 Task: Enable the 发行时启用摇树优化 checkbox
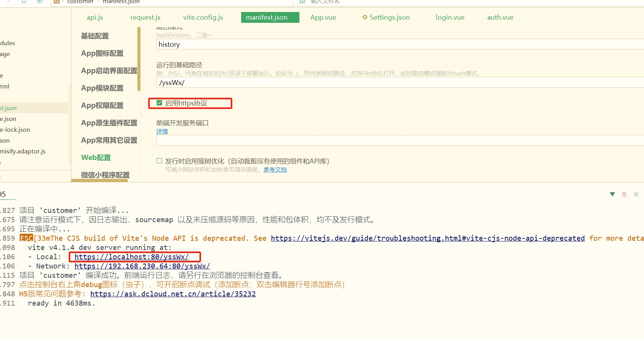tap(159, 161)
